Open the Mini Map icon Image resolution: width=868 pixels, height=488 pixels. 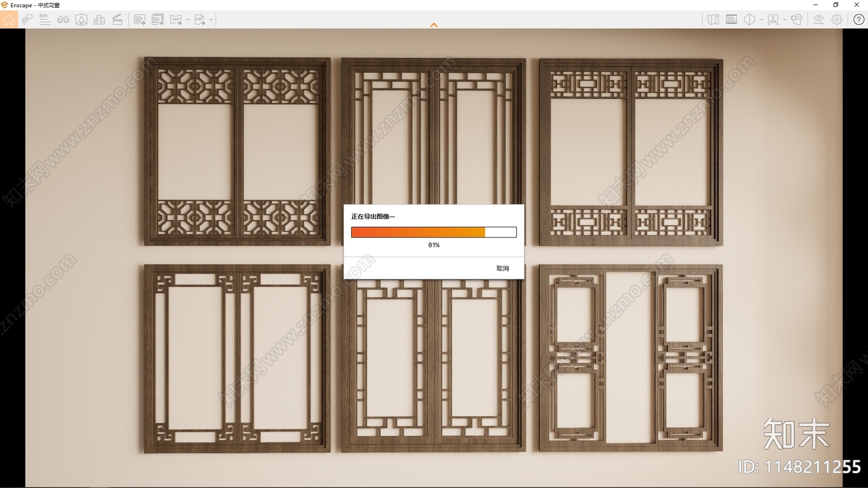point(713,20)
